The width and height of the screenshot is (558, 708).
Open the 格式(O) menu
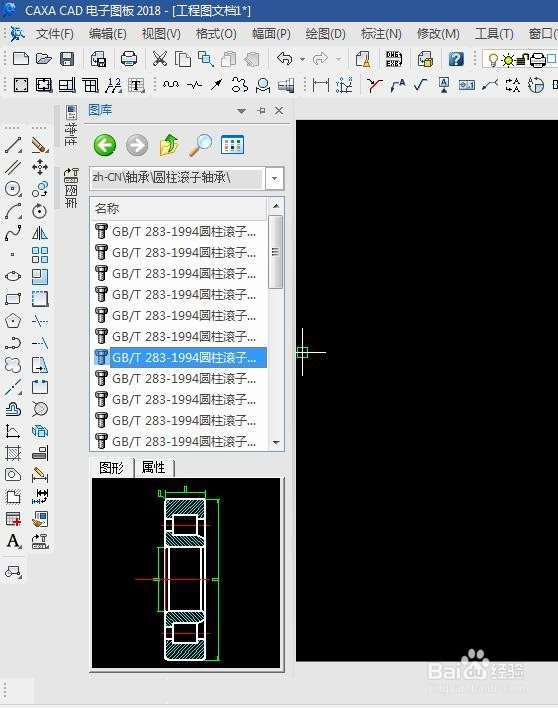(216, 34)
